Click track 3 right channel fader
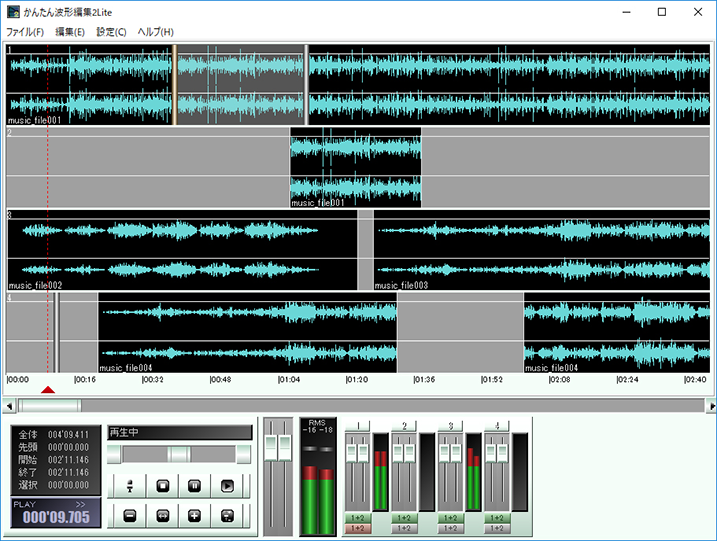Image resolution: width=717 pixels, height=541 pixels. (x=456, y=453)
